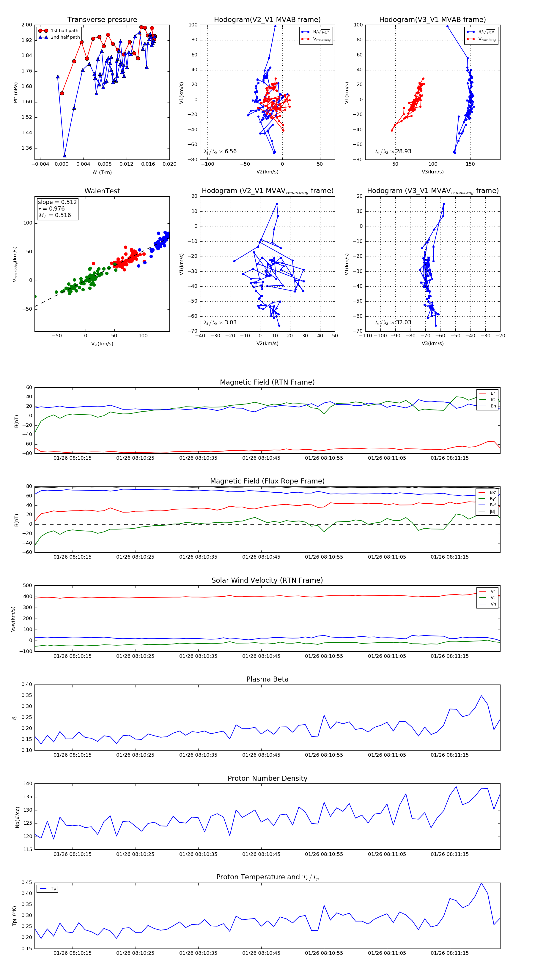
Task: Click the 'Magnetic Field (RTN Frame)' title
Action: (267, 382)
